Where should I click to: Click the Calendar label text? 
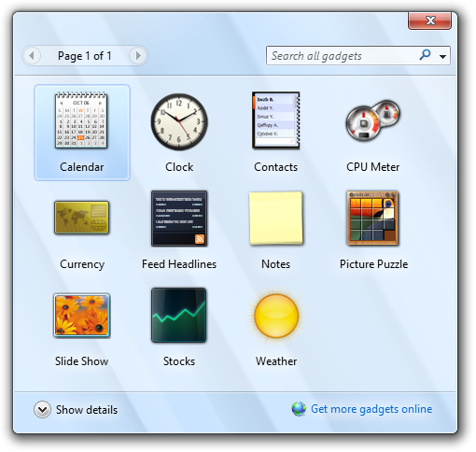(x=82, y=167)
